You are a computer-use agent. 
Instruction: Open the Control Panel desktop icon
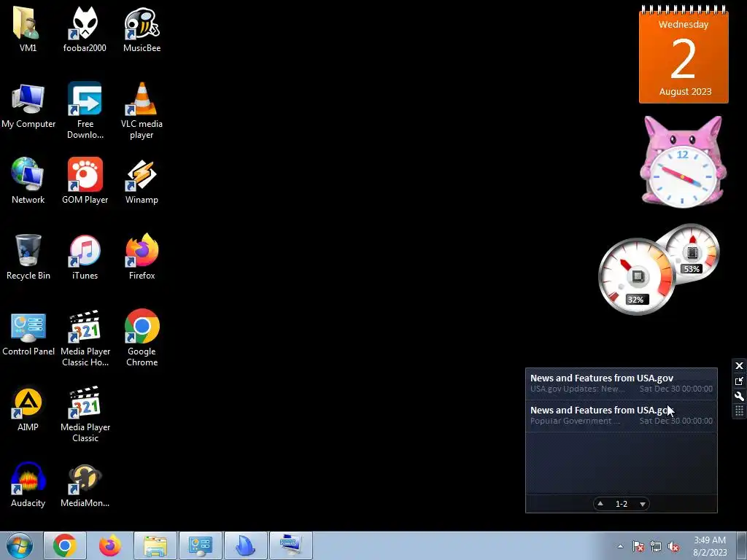tap(28, 333)
